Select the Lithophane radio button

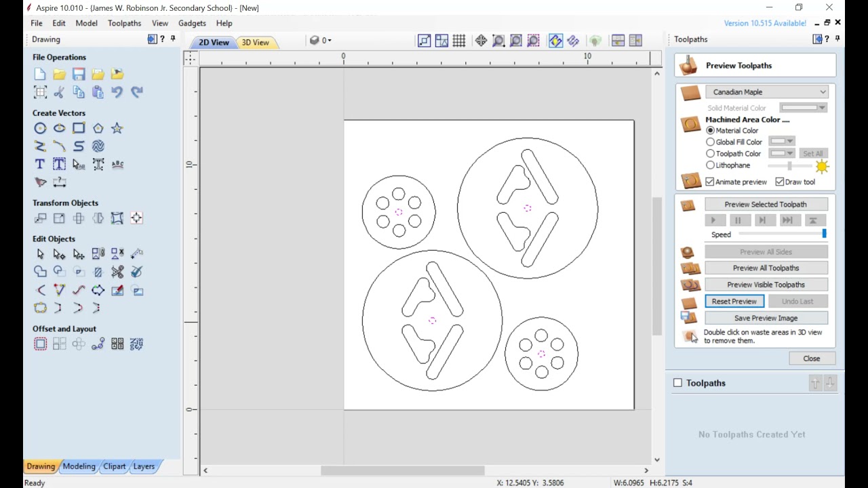pyautogui.click(x=710, y=165)
